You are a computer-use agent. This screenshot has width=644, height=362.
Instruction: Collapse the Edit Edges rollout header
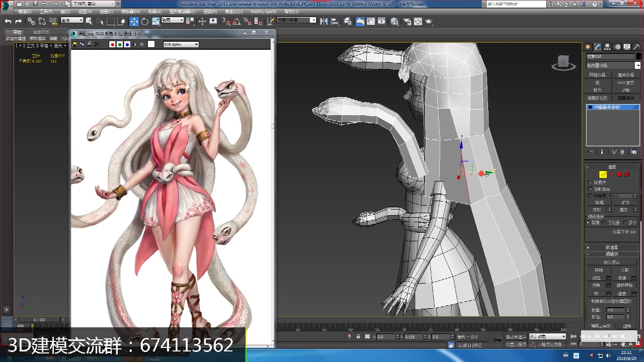(x=613, y=254)
